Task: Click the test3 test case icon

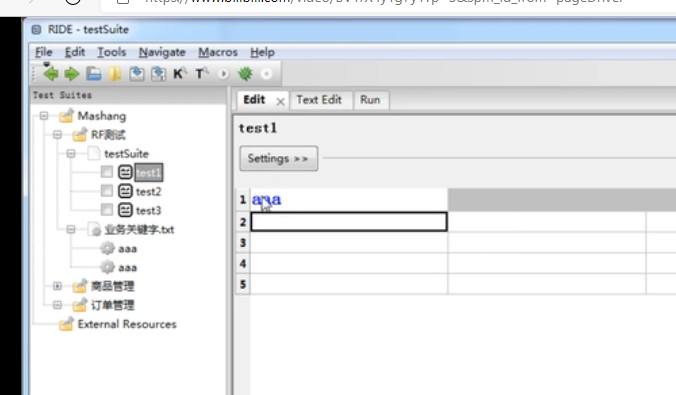Action: (125, 210)
